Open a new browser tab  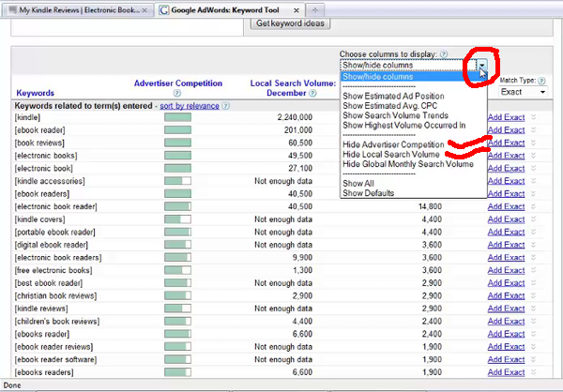tap(315, 10)
